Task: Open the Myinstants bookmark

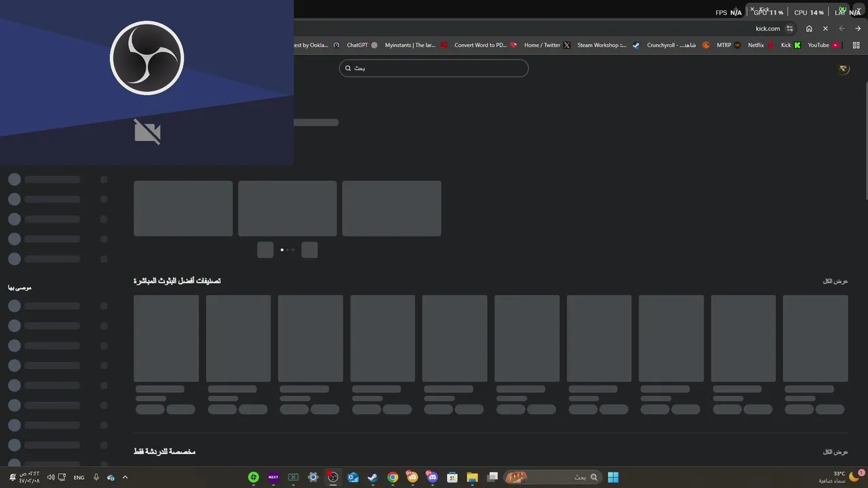Action: [x=416, y=45]
